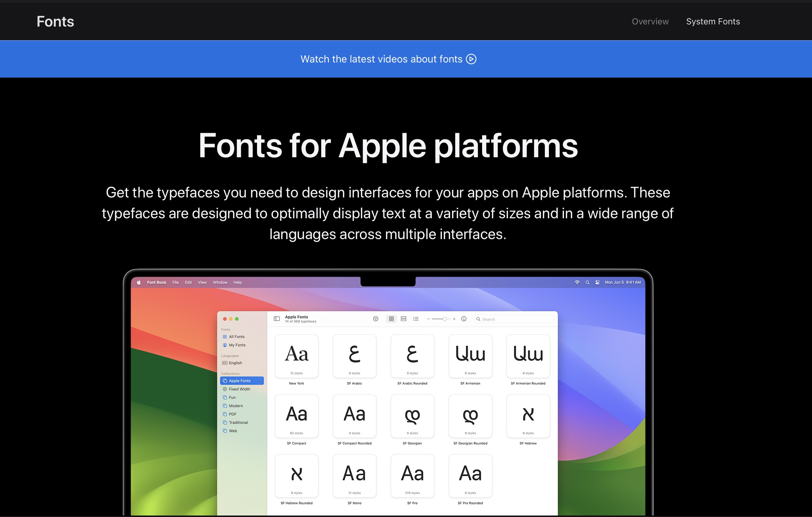Click the info button in Font Book toolbar

(463, 319)
